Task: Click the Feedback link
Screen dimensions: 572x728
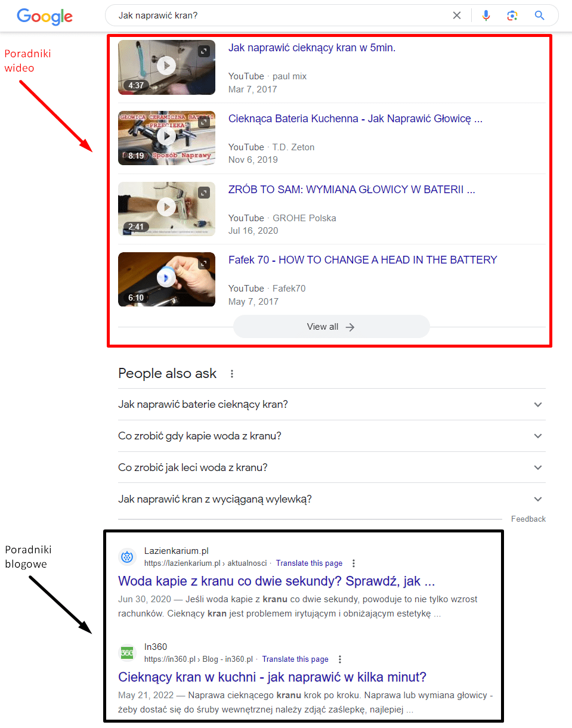Action: (528, 519)
